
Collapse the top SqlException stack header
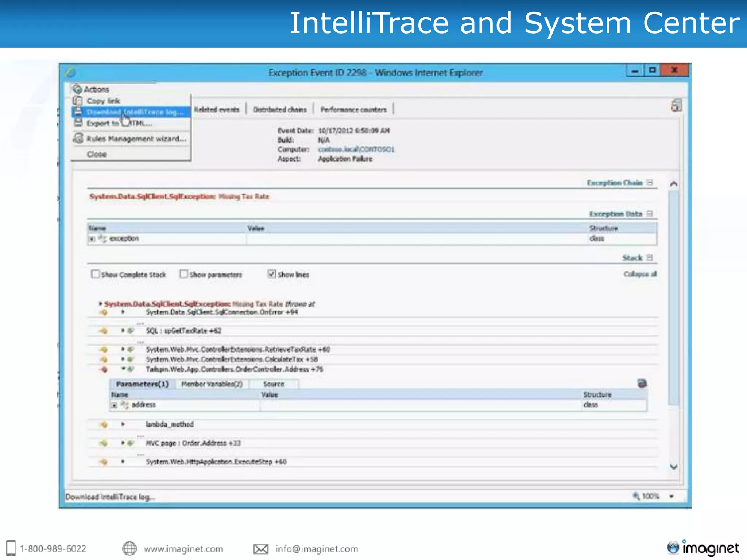pyautogui.click(x=100, y=303)
